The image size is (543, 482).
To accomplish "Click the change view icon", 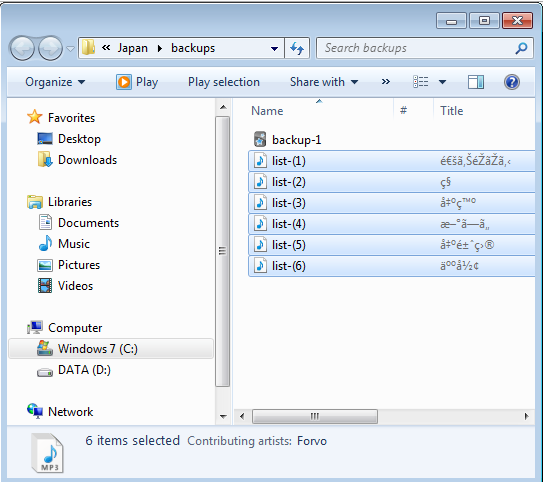I will [421, 82].
